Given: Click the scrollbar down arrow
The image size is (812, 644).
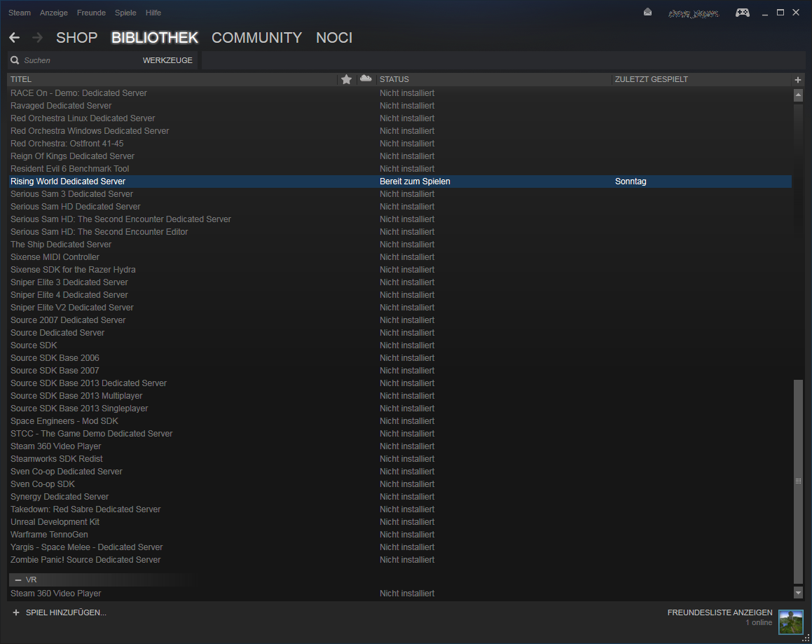Looking at the screenshot, I should coord(798,593).
